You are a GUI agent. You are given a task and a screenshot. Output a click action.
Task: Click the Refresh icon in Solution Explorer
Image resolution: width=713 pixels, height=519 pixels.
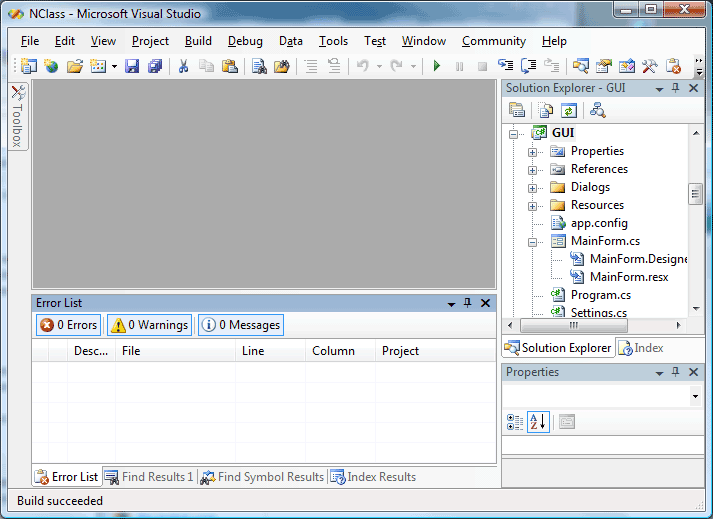[568, 110]
